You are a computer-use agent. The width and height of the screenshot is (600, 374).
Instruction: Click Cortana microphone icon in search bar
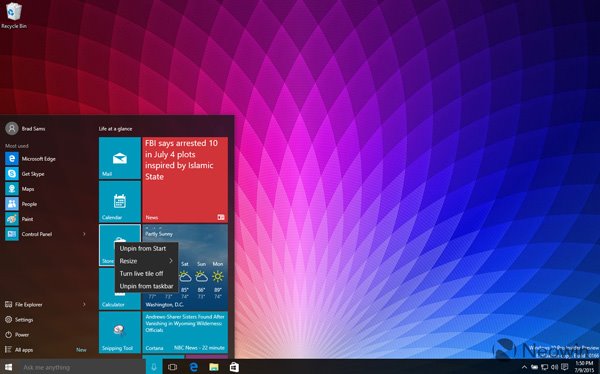pyautogui.click(x=154, y=367)
